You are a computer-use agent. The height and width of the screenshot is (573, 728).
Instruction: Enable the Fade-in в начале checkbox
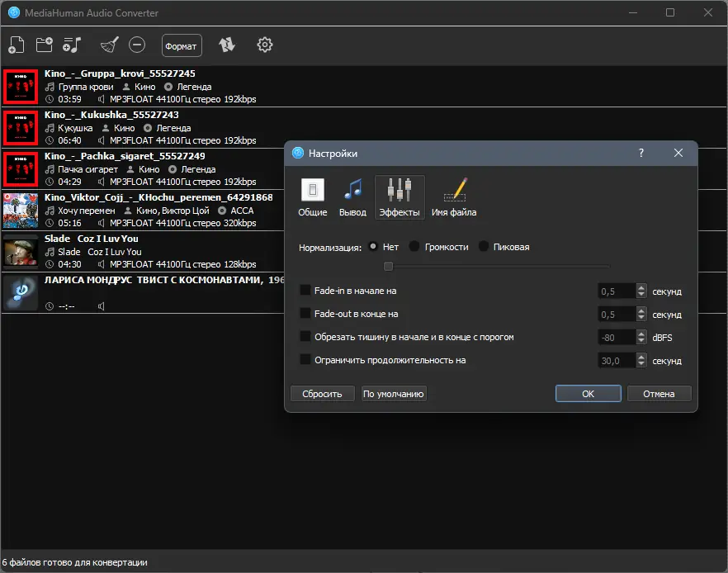305,291
